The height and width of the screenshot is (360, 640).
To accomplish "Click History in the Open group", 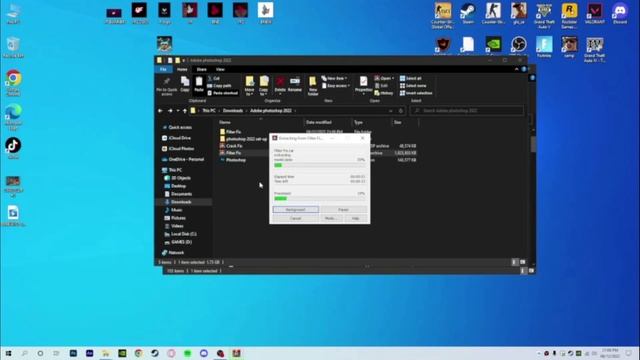I will click(x=384, y=93).
